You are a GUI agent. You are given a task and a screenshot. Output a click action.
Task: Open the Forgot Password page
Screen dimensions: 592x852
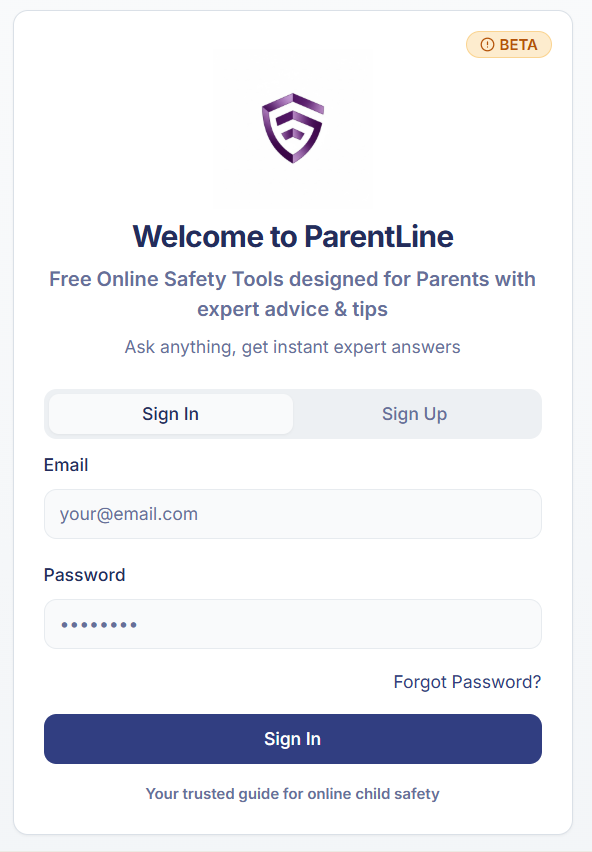coord(467,681)
